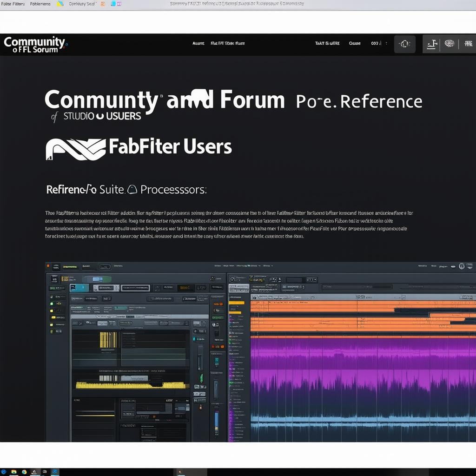
Task: Click the FabFilter wave logo
Action: [75, 149]
